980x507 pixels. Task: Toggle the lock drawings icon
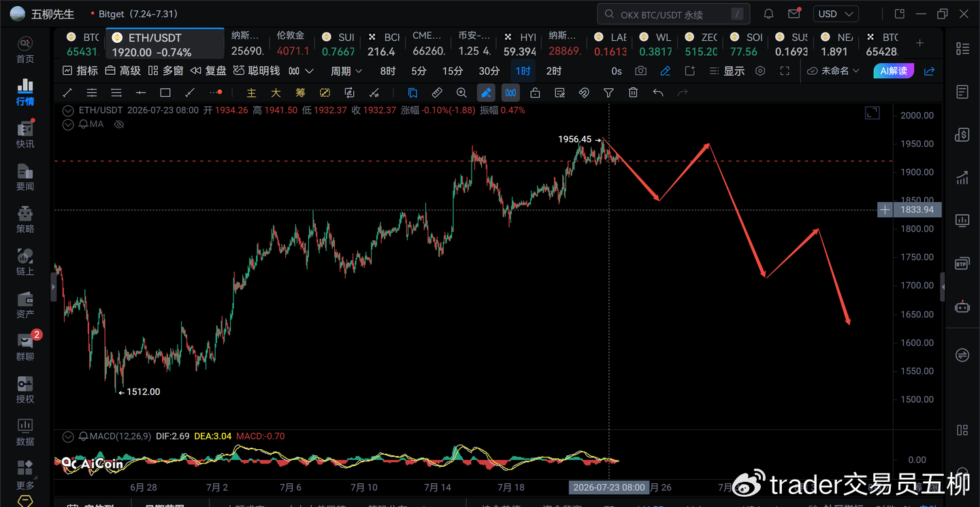tap(535, 93)
